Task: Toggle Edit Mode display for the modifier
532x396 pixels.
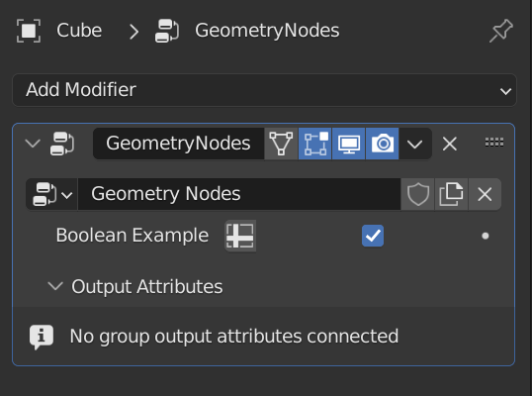Action: (x=314, y=144)
